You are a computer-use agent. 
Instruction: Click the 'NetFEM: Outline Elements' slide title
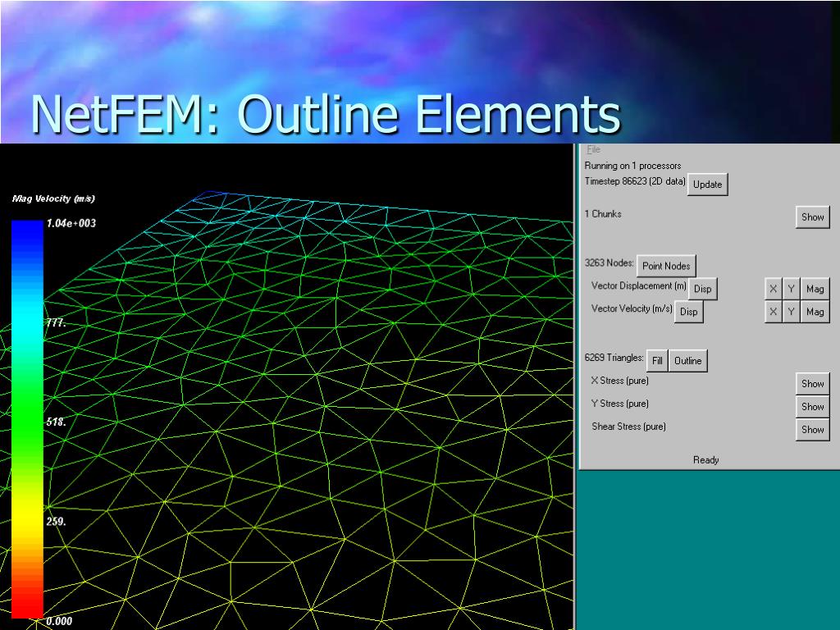(325, 115)
